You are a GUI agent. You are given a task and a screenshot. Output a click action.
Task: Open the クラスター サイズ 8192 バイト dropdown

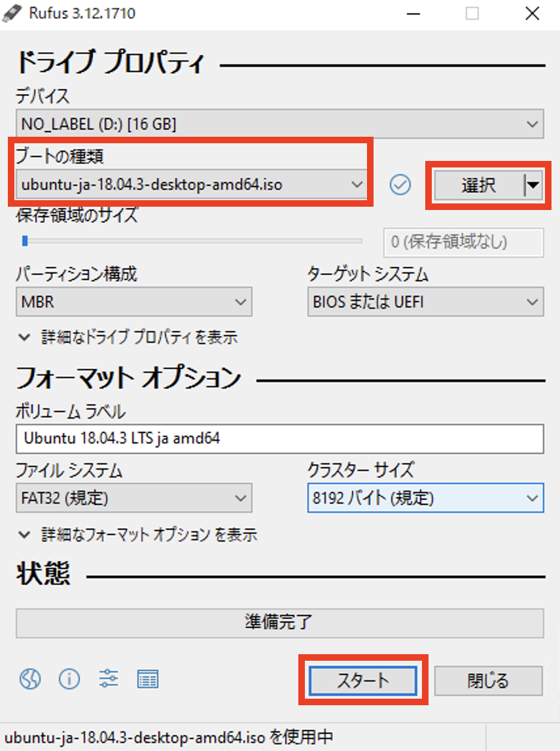[425, 498]
